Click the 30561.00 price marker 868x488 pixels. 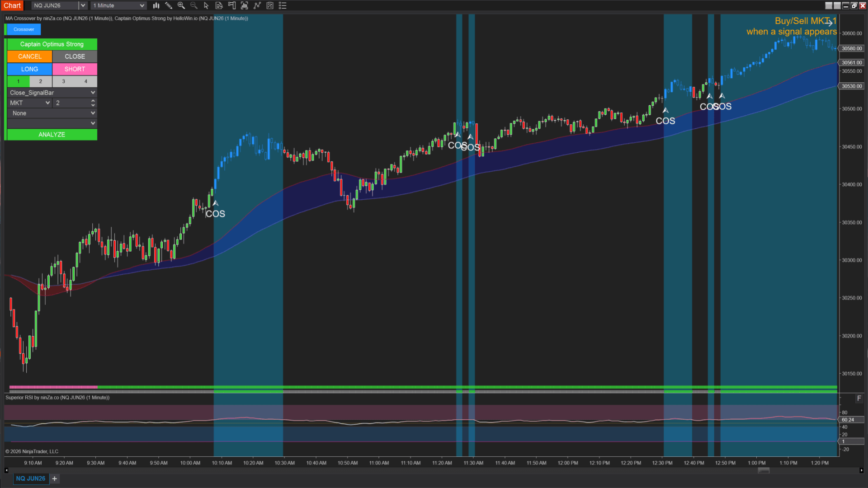pyautogui.click(x=852, y=63)
